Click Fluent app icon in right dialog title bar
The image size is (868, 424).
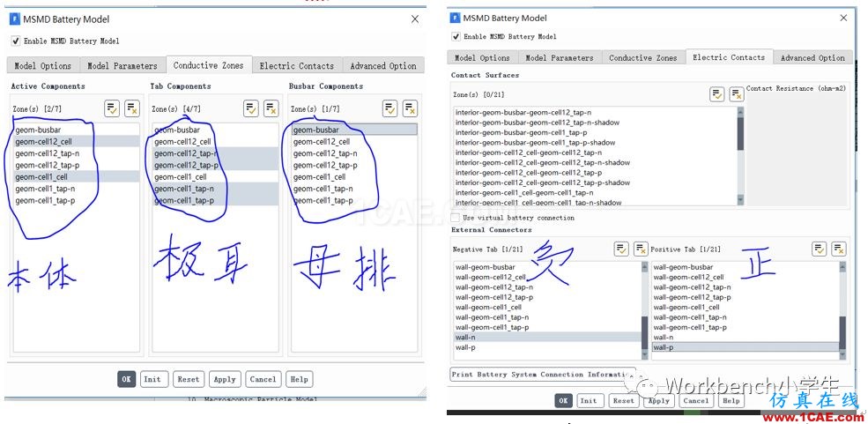455,18
